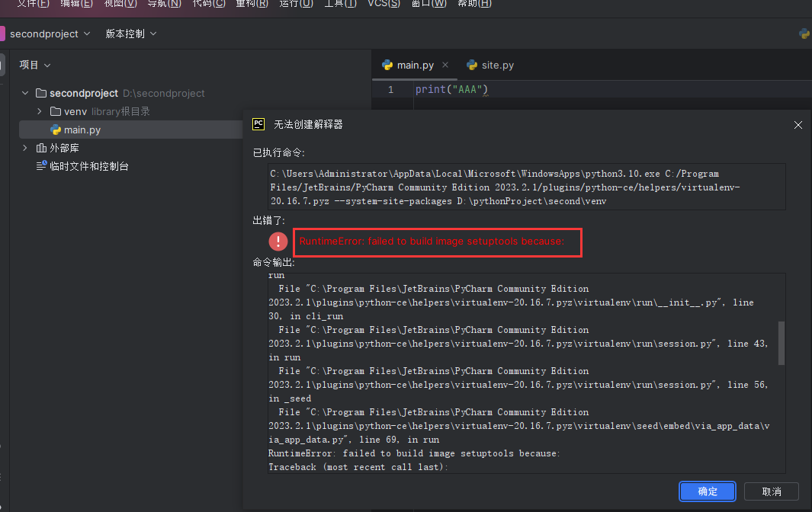Click the 已执行命令 label
The height and width of the screenshot is (512, 812).
coord(278,152)
